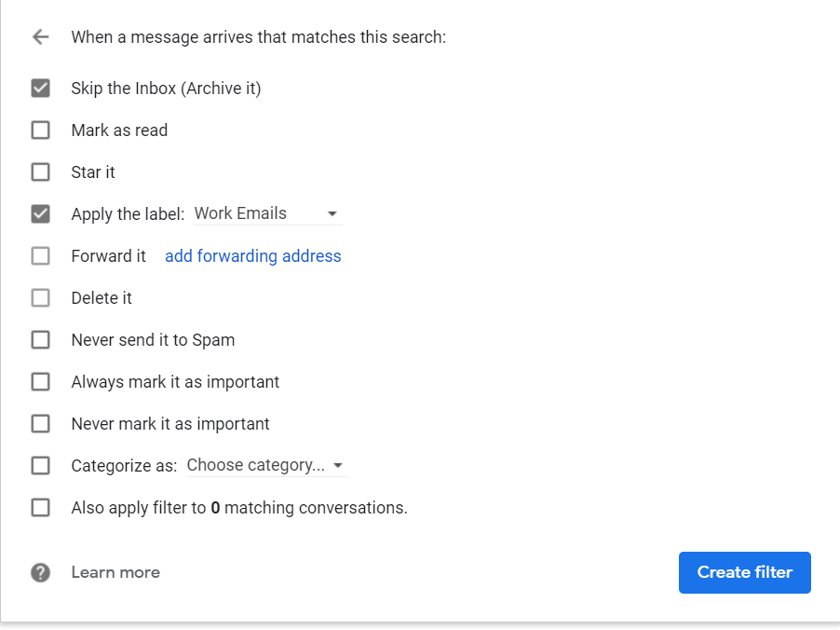Tick Never mark it as important
Screen dimensions: 840x630
click(40, 424)
